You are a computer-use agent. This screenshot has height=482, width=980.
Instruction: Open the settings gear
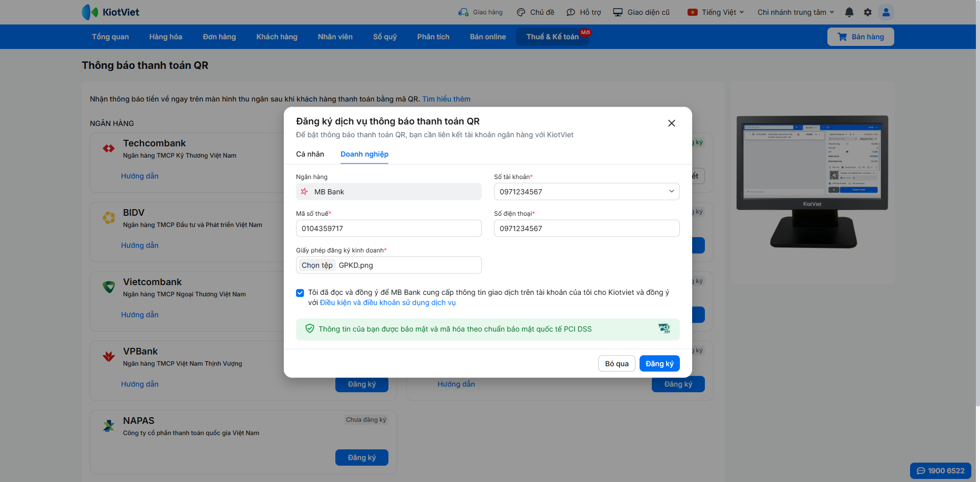pyautogui.click(x=868, y=12)
